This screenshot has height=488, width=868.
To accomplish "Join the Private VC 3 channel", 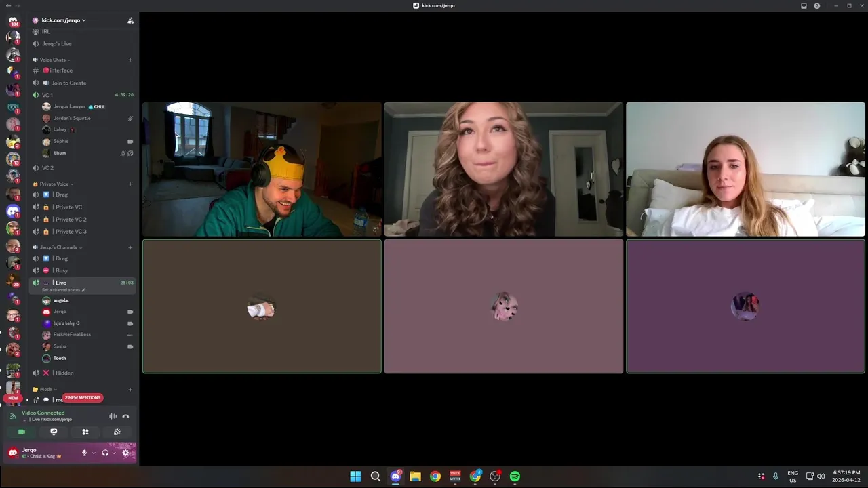I will coord(83,232).
